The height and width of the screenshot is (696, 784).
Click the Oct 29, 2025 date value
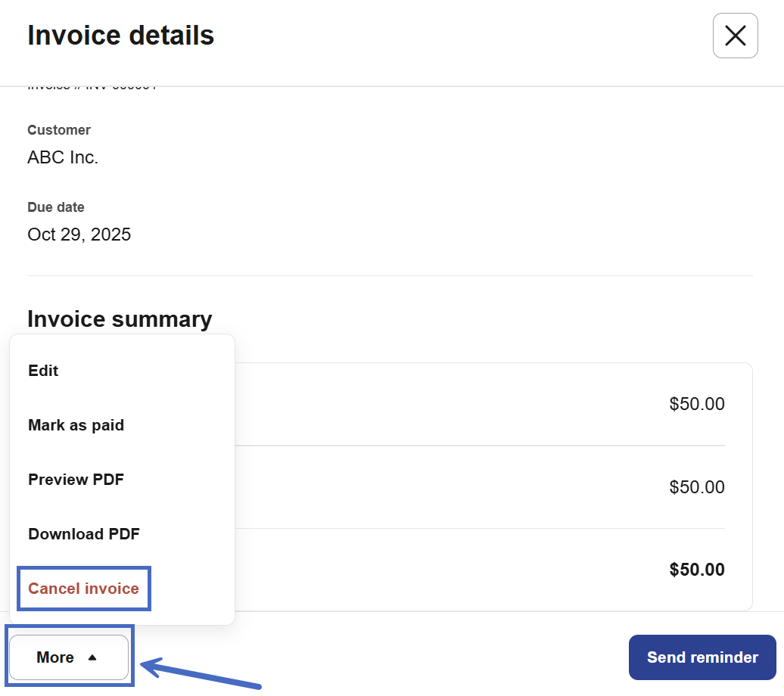point(79,235)
